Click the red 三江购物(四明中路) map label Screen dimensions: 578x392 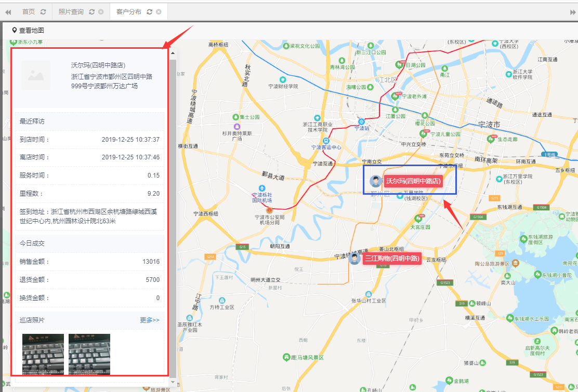click(392, 259)
